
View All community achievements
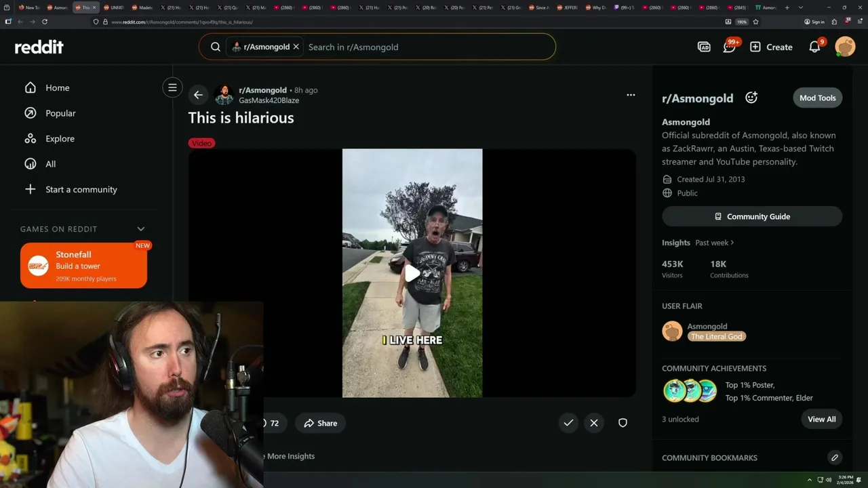pos(821,419)
